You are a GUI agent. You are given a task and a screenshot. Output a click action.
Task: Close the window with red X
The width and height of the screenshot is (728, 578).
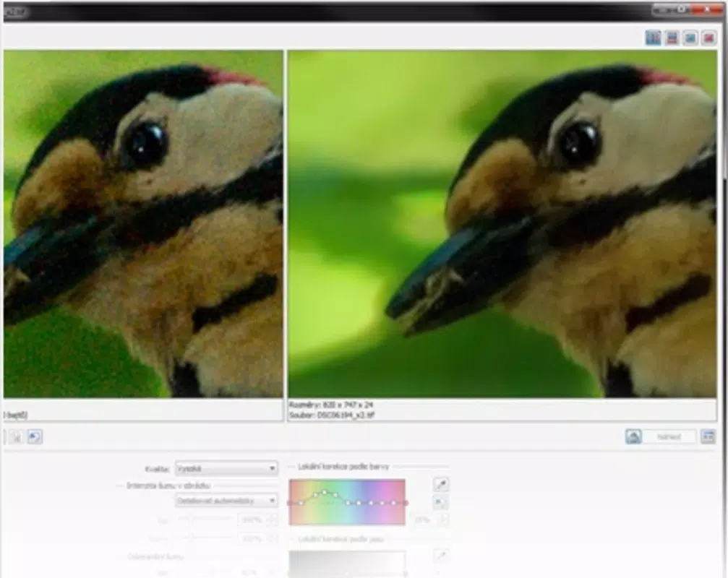coord(708,9)
